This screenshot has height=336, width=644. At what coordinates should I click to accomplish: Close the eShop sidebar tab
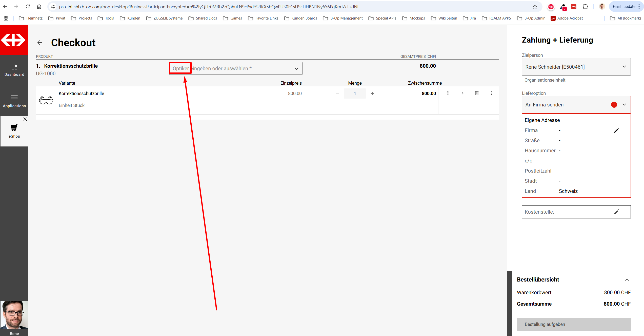(x=25, y=119)
